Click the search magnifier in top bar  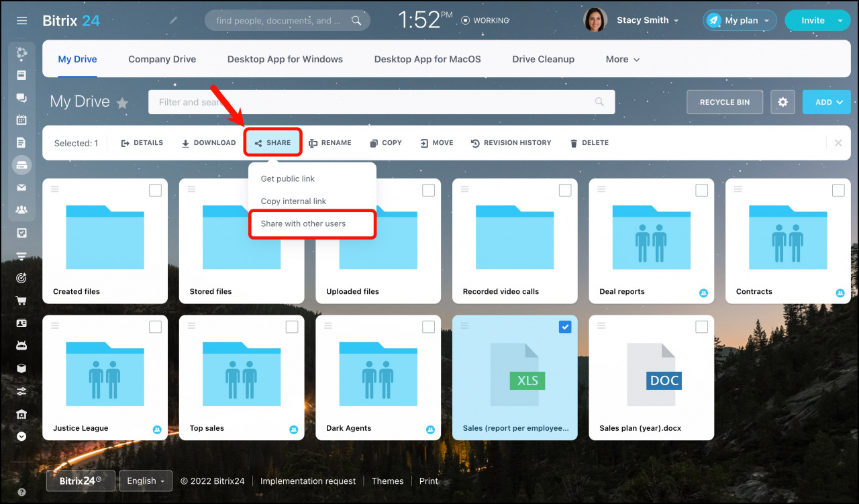[357, 21]
